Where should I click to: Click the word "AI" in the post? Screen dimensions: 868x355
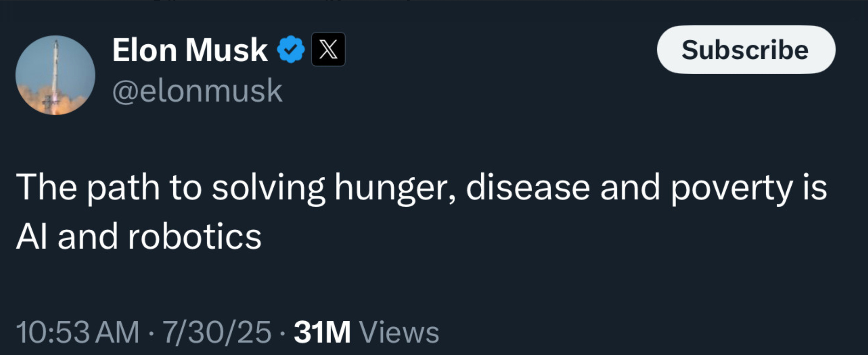tap(31, 237)
